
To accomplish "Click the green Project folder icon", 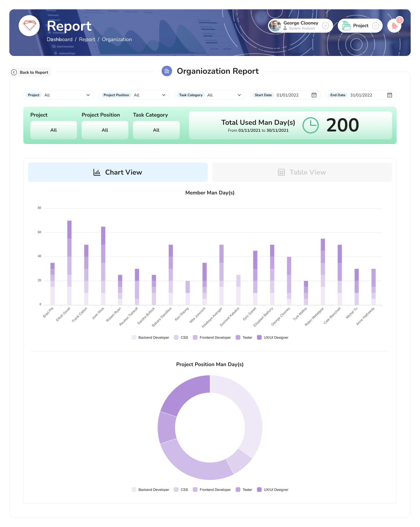I will click(346, 26).
